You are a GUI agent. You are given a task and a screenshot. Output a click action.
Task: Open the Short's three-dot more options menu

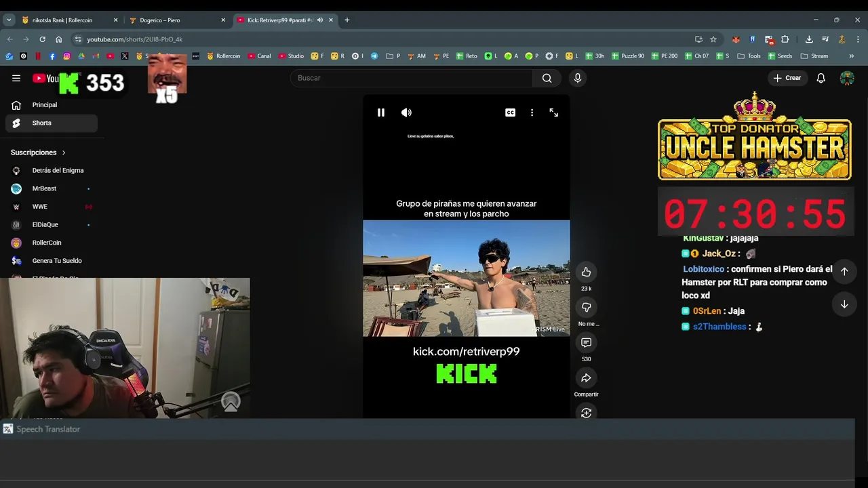532,113
